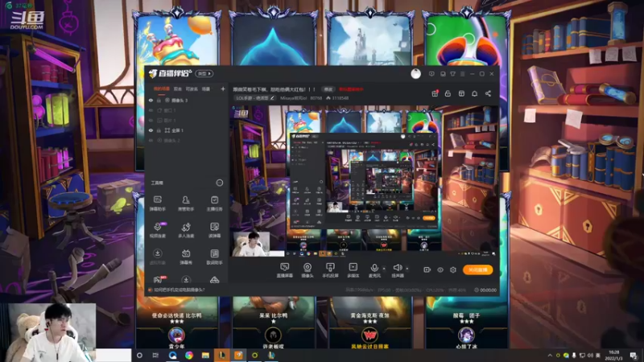Toggle visibility of 窗口 1 source

pos(151,110)
